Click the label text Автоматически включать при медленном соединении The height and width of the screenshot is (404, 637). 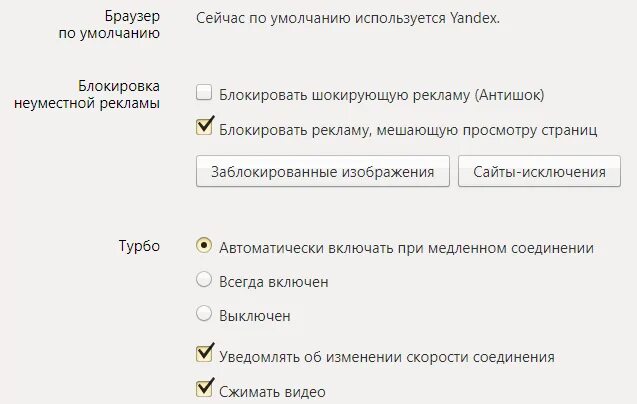coord(406,248)
